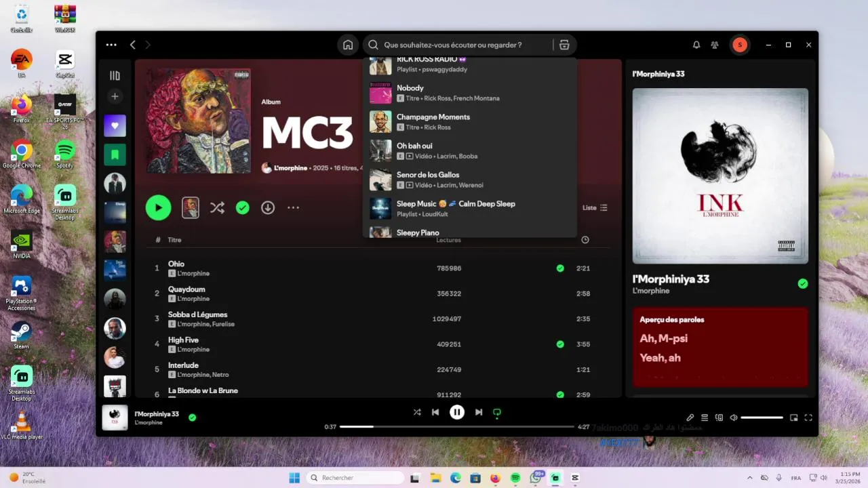Screen dimensions: 868x488
Task: Click the duration clock column header
Action: pyautogui.click(x=585, y=240)
